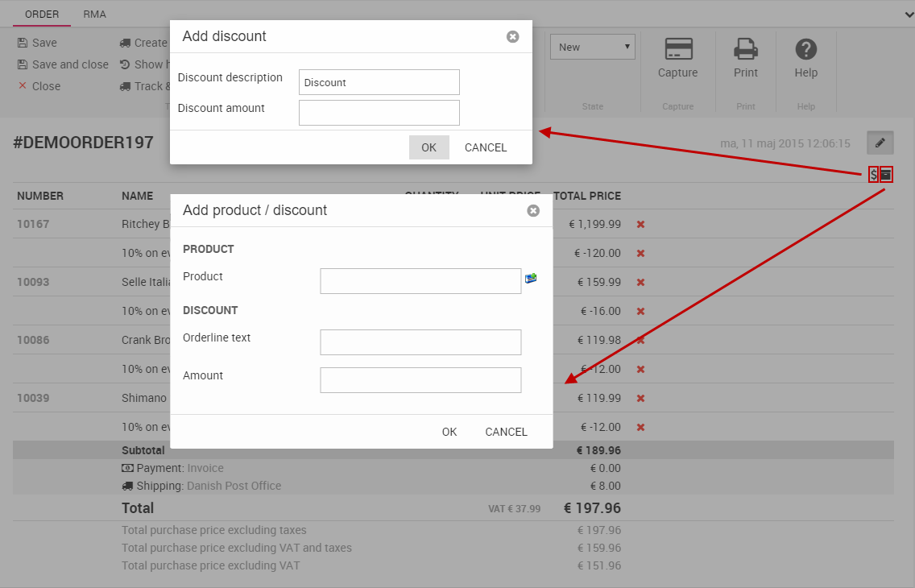
Task: Click the Print printer icon
Action: click(745, 50)
